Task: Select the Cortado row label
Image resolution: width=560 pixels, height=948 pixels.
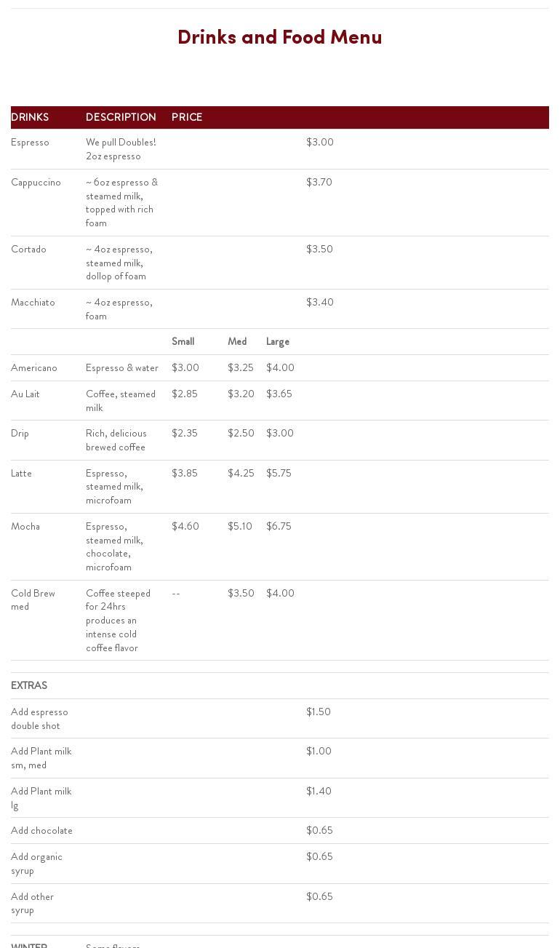Action: [28, 249]
